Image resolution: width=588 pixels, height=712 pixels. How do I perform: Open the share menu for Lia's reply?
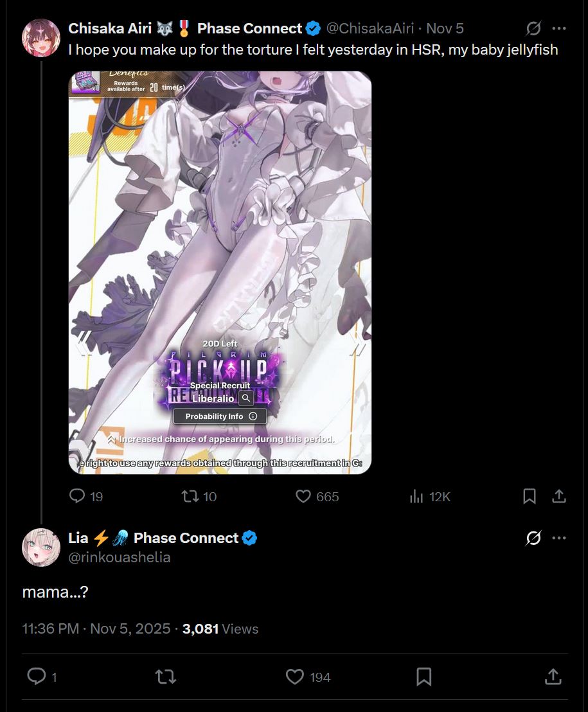553,676
